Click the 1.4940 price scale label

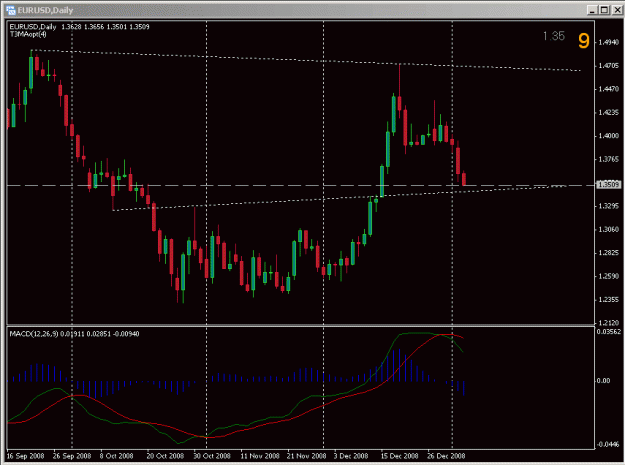click(609, 42)
